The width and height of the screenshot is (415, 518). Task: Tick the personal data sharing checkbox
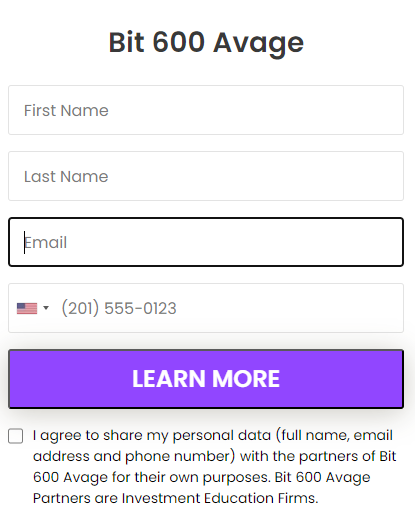pos(16,436)
